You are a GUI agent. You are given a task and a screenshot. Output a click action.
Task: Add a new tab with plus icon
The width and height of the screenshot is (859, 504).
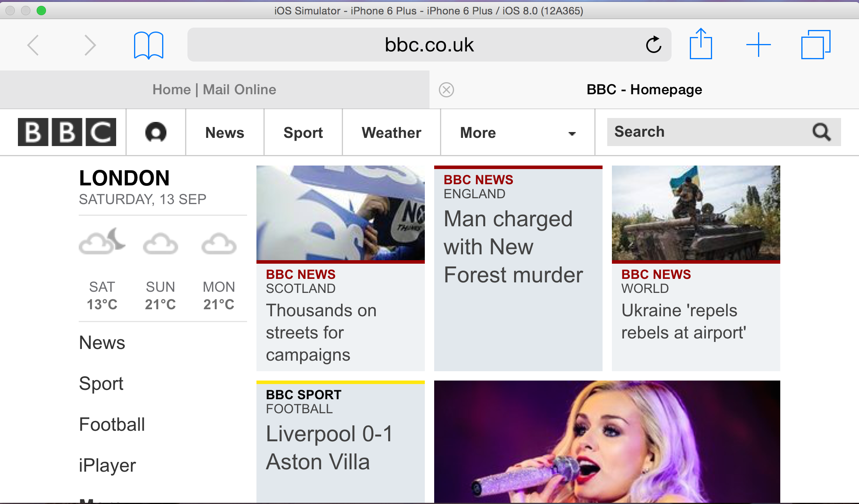(x=758, y=45)
